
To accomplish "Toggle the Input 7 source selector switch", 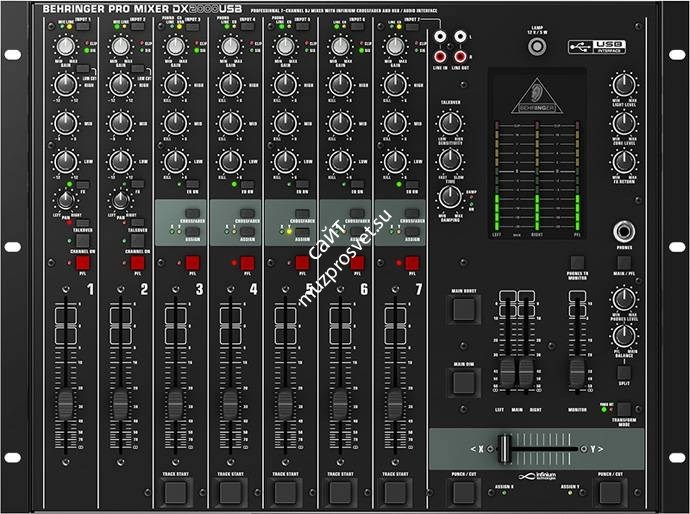I will pyautogui.click(x=412, y=26).
